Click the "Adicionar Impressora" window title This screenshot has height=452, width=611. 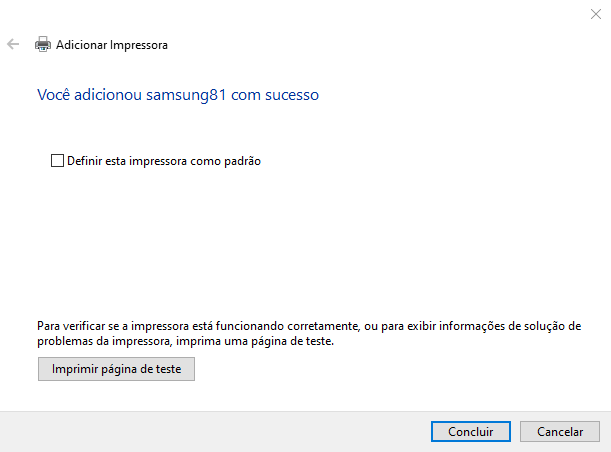click(x=112, y=45)
